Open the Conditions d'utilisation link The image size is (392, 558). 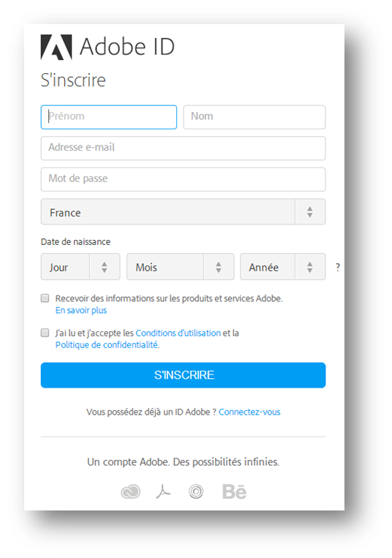pyautogui.click(x=178, y=333)
